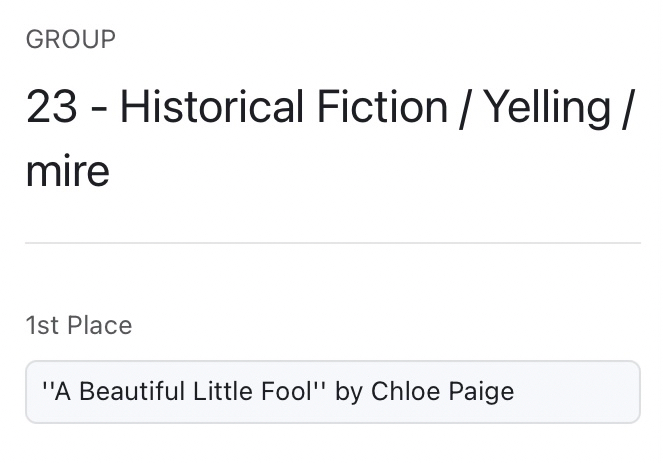Click empty right end of input field
663x463 pixels.
tap(585, 391)
